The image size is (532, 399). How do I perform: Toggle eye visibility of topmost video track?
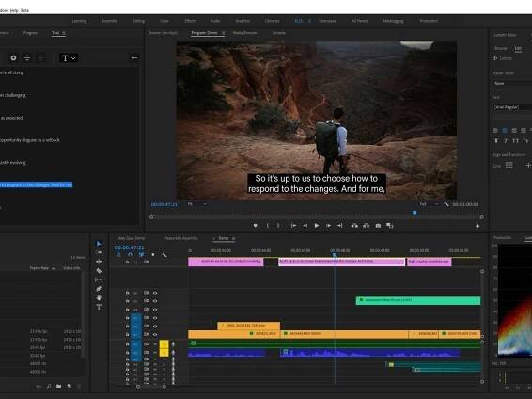(x=155, y=293)
